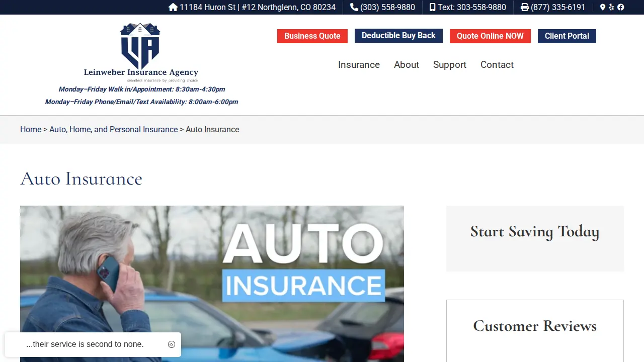Click the Phone/Email/Text Availability hours text
Viewport: 644px width, 362px height.
(x=142, y=102)
